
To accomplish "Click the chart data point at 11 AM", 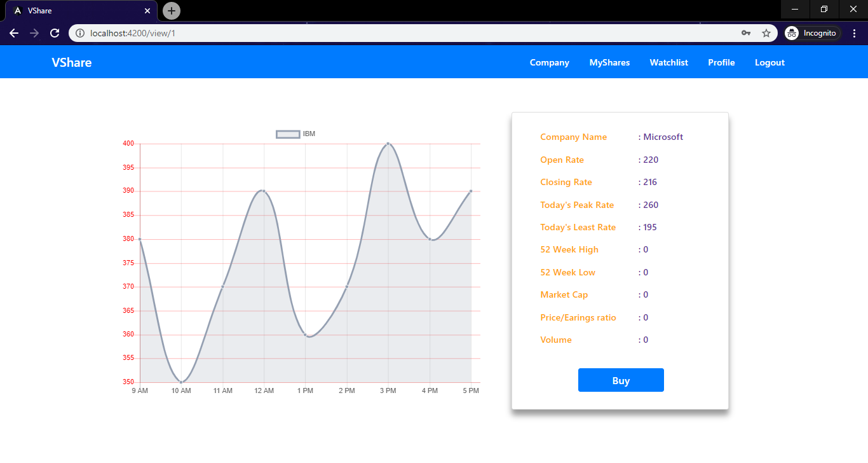I will pyautogui.click(x=222, y=287).
